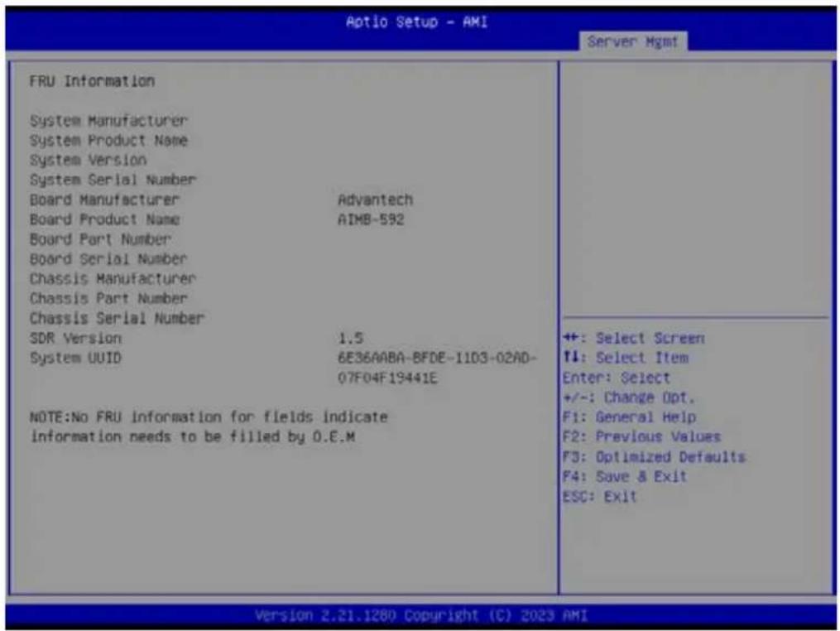840x631 pixels.
Task: Select the Board Product Name label
Action: (x=104, y=219)
